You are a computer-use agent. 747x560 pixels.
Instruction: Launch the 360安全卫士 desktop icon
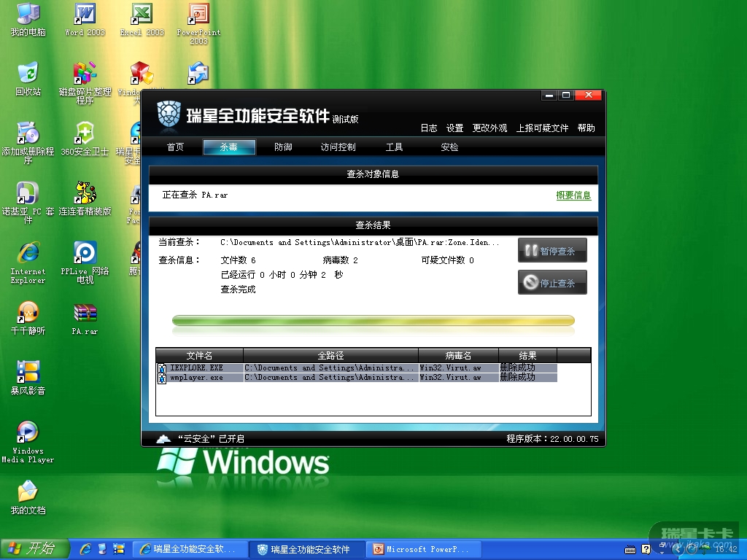[x=85, y=139]
